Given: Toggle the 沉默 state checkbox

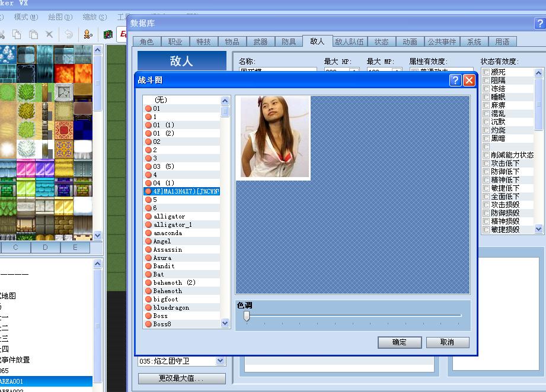Looking at the screenshot, I should (x=486, y=122).
